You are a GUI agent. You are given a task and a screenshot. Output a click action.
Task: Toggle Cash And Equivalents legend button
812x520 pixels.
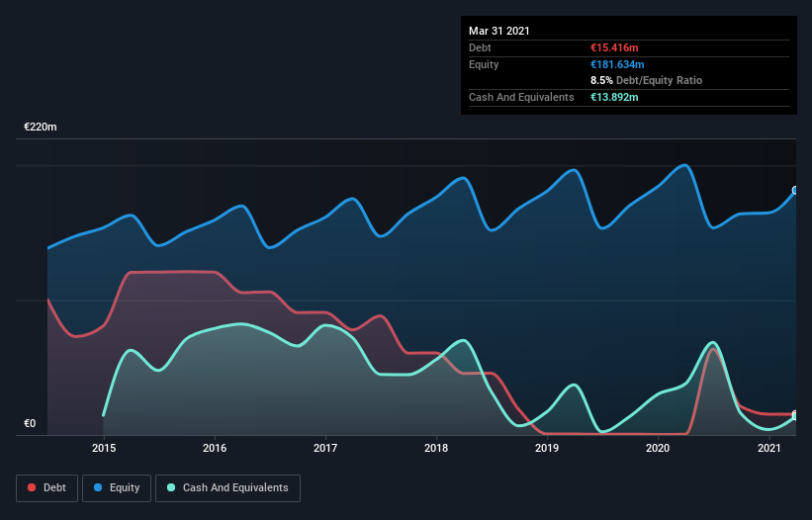click(x=227, y=488)
